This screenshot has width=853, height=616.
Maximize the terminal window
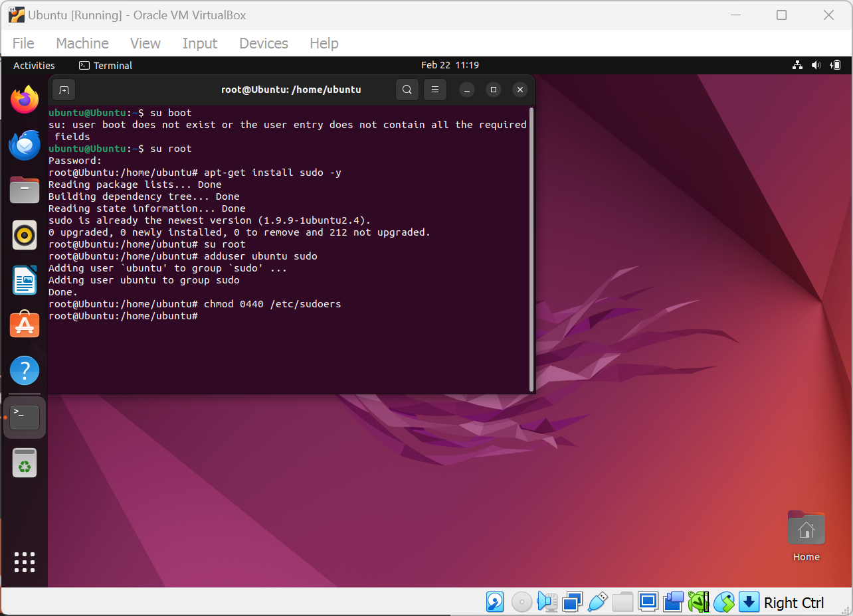(494, 89)
